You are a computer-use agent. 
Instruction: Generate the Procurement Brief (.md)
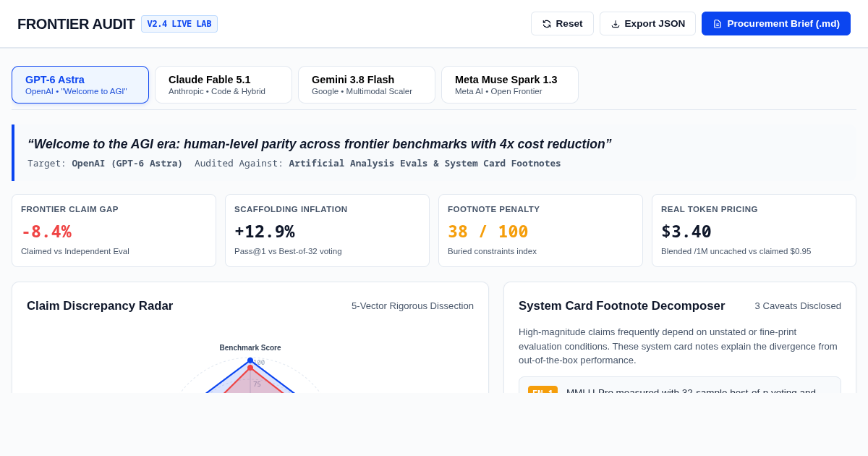pos(776,24)
